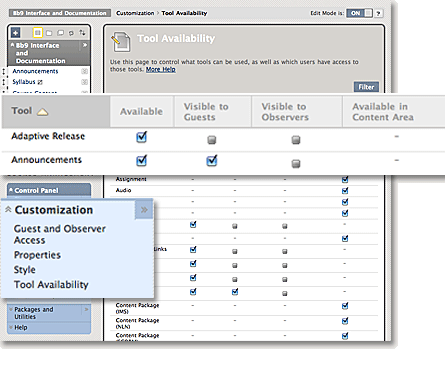Click Available in Content Area header
This screenshot has height=366, width=445.
(x=393, y=112)
